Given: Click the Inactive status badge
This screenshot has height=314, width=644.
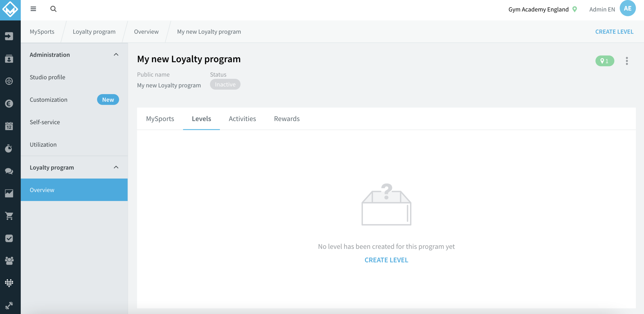Looking at the screenshot, I should click(x=225, y=84).
